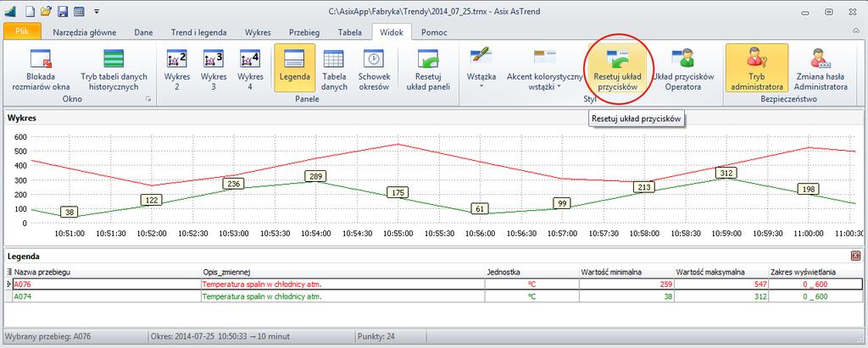Select the Widok tab
This screenshot has width=868, height=348.
coord(392,32)
